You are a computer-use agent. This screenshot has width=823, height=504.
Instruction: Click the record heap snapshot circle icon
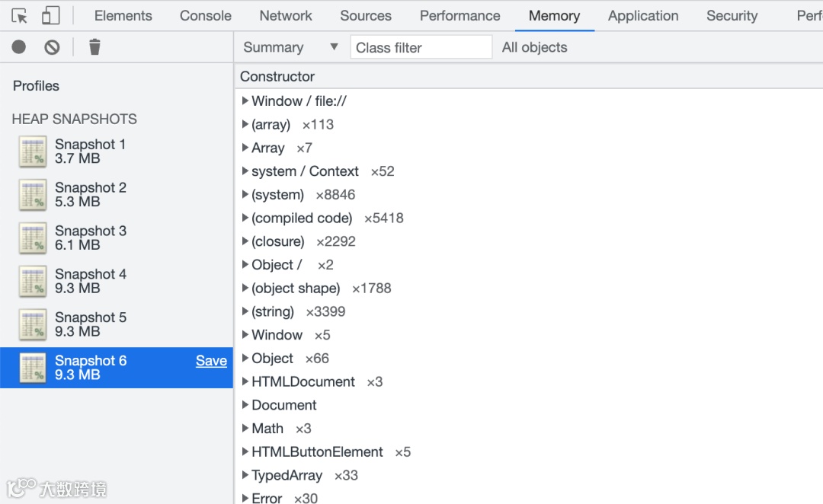(x=19, y=47)
